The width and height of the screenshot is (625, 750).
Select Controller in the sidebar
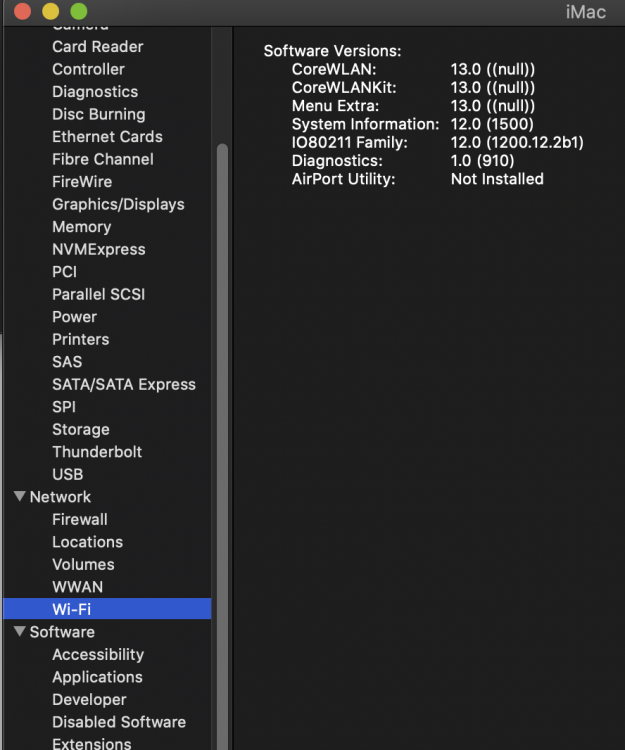(88, 69)
